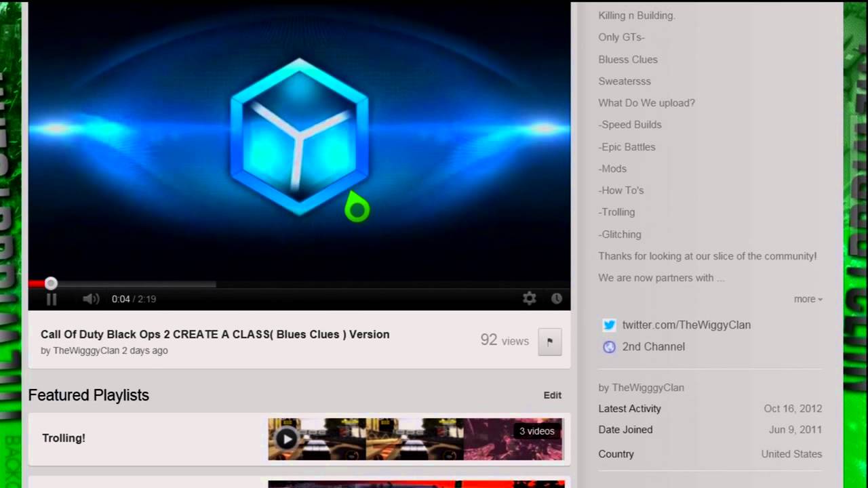Play the Trolling! playlist play icon

[x=287, y=439]
